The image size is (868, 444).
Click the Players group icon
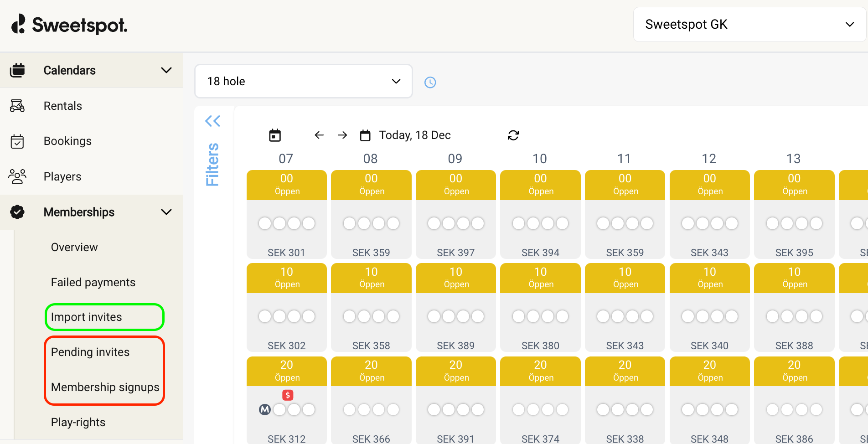click(17, 176)
